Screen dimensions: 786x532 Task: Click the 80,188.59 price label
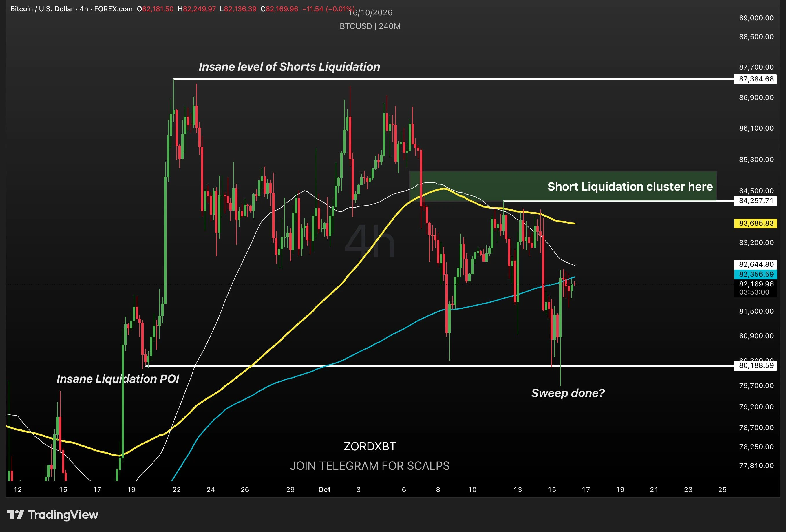(756, 365)
